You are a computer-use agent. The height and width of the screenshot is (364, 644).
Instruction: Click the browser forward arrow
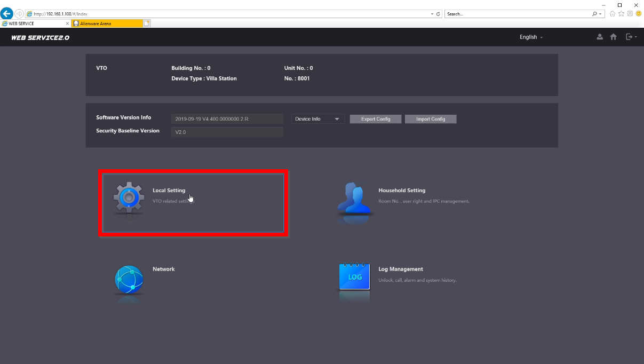19,14
